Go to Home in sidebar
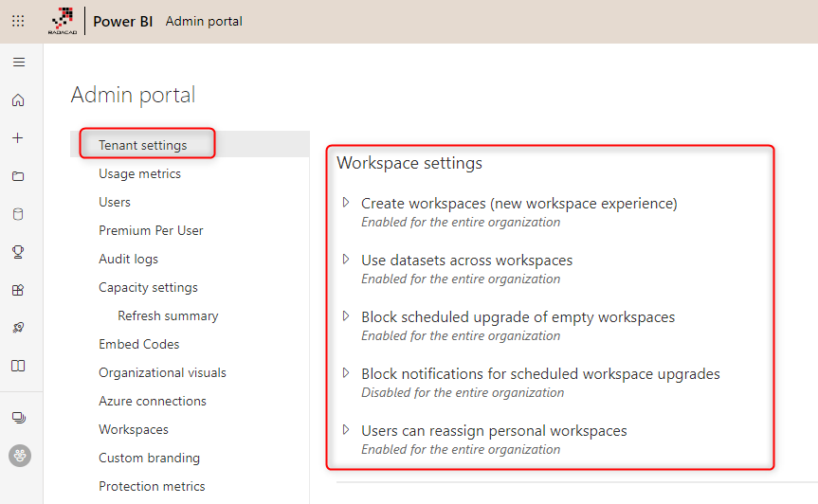 [18, 100]
